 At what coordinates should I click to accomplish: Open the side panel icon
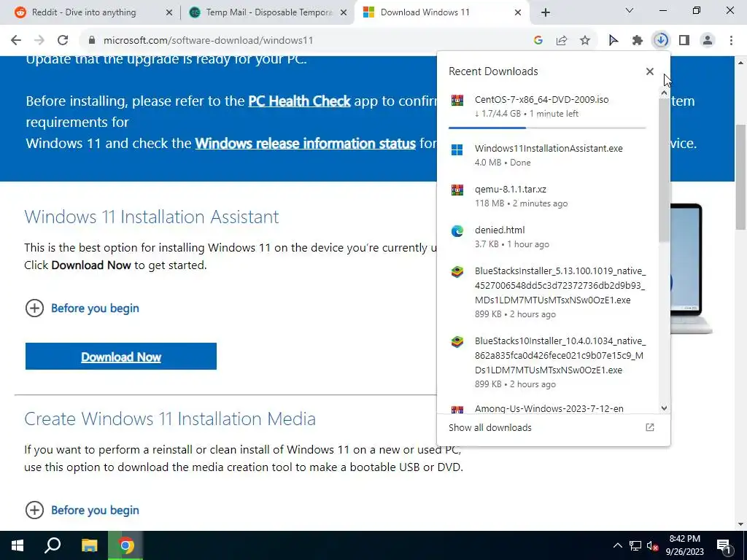click(x=684, y=41)
